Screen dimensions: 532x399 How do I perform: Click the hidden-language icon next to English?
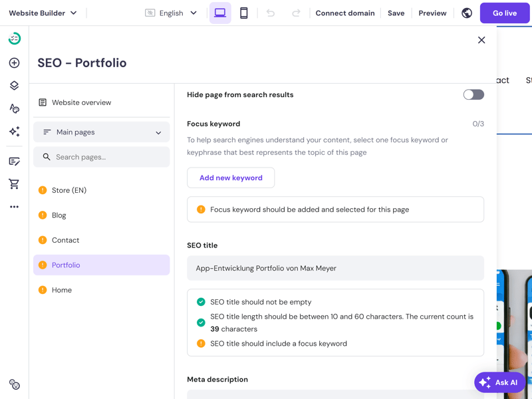point(150,13)
